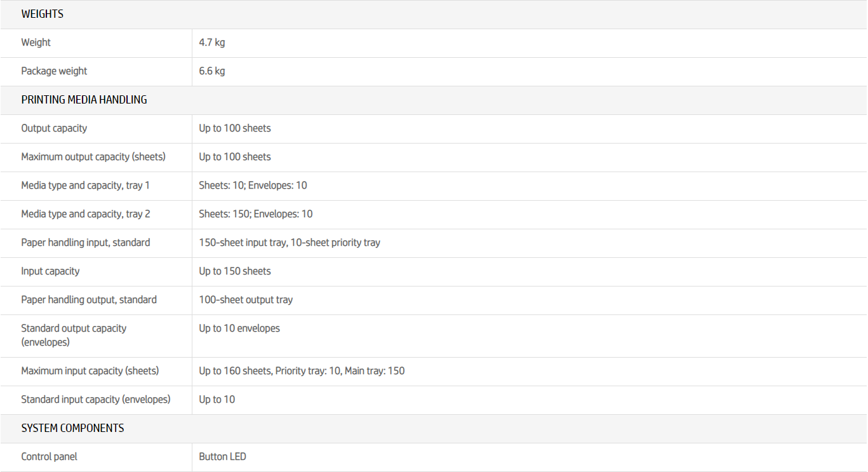This screenshot has height=472, width=868.
Task: Click the 'Paper handling output, standard' label
Action: click(x=89, y=300)
